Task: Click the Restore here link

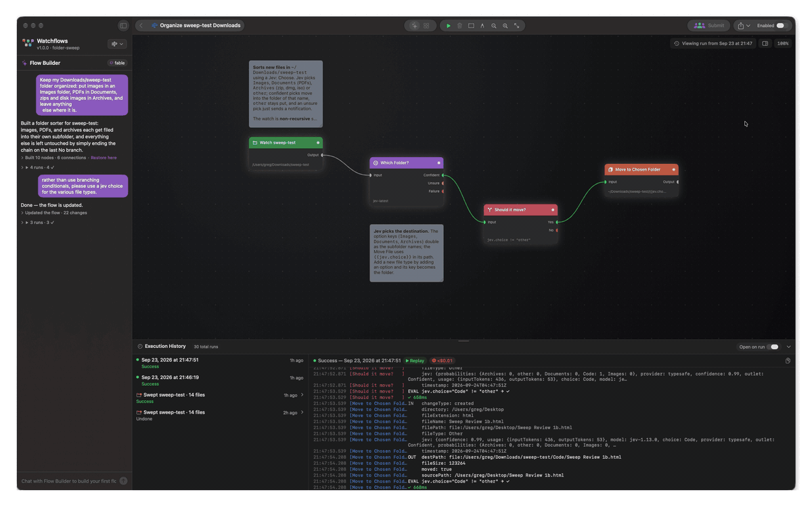Action: tap(104, 158)
